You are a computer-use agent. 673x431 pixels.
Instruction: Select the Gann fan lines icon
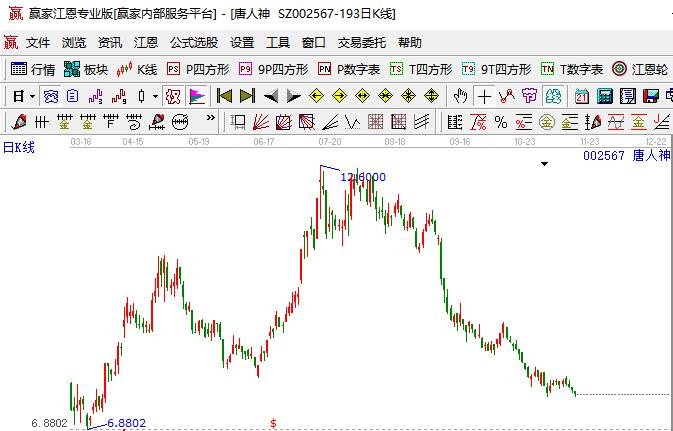pyautogui.click(x=261, y=122)
